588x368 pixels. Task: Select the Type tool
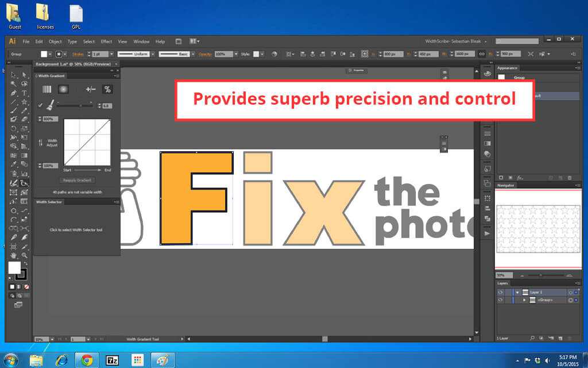tap(24, 93)
